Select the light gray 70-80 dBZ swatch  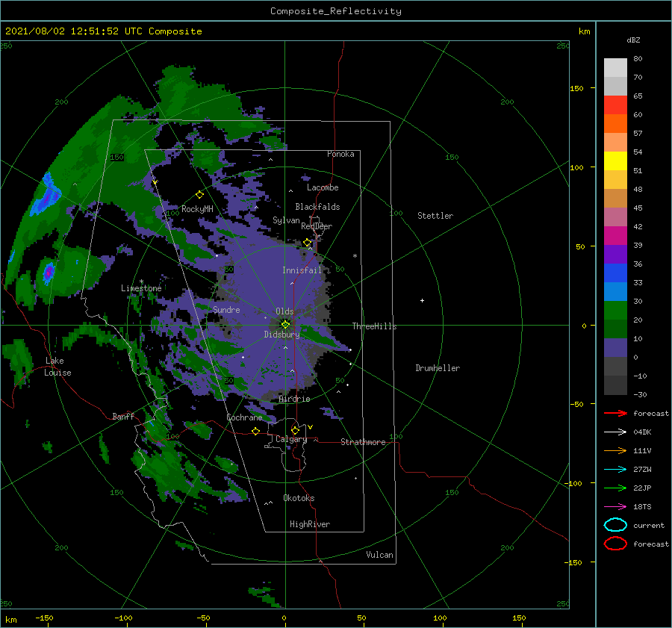click(x=615, y=67)
